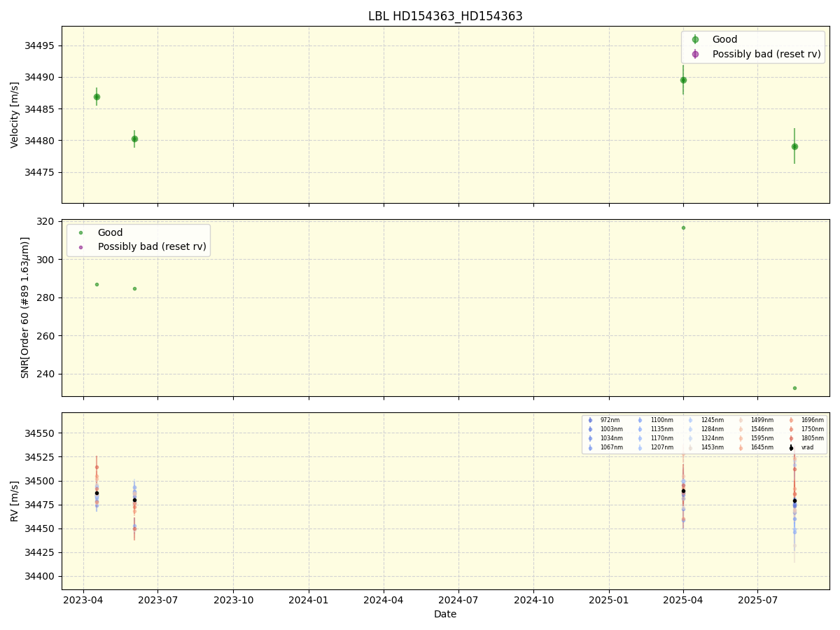Click the 34490 tick on velocity axis
The image size is (840, 630).
tap(41, 77)
